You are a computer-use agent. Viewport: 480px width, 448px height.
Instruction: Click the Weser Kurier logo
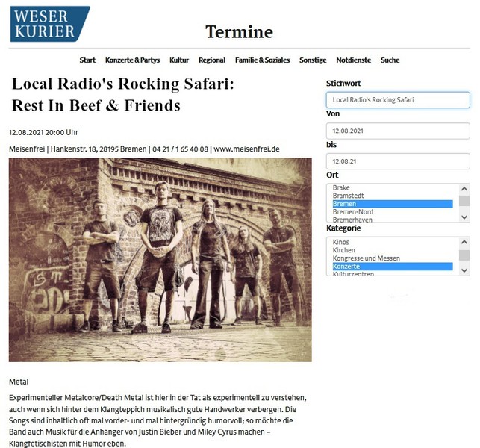(50, 24)
